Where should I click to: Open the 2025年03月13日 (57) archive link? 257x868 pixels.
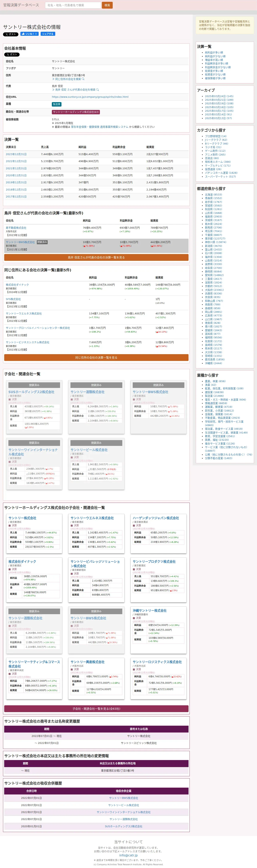click(219, 118)
